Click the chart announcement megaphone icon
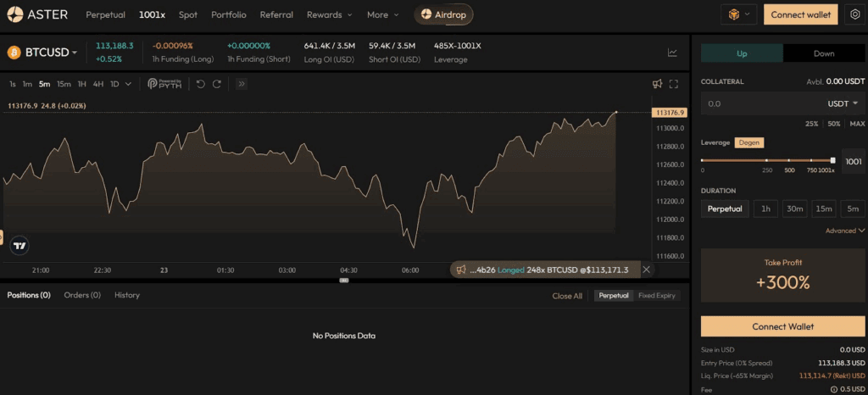868x395 pixels. point(657,84)
